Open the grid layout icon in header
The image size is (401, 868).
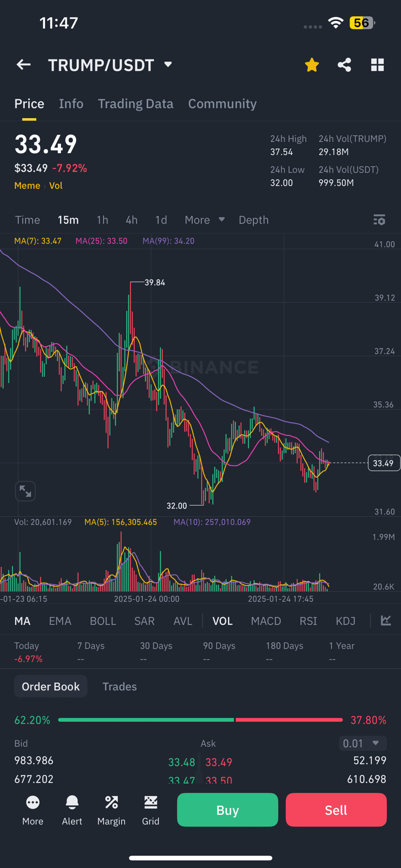377,65
